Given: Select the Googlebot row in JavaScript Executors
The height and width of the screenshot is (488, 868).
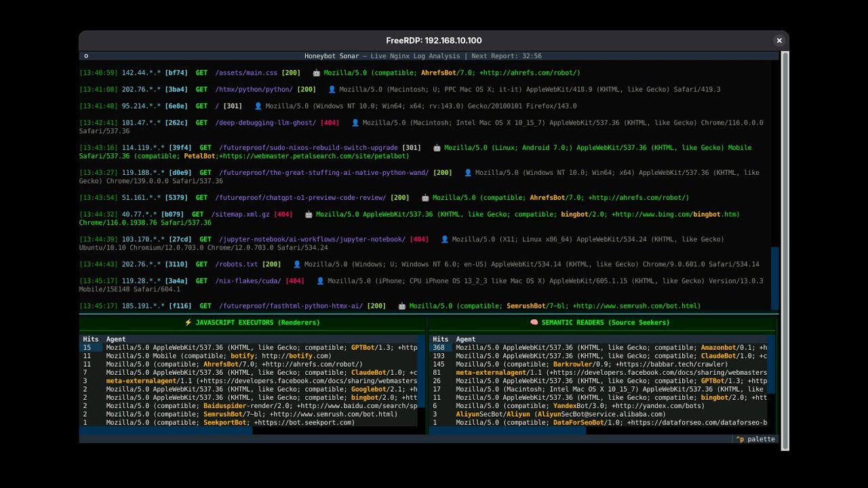Looking at the screenshot, I should [x=249, y=389].
